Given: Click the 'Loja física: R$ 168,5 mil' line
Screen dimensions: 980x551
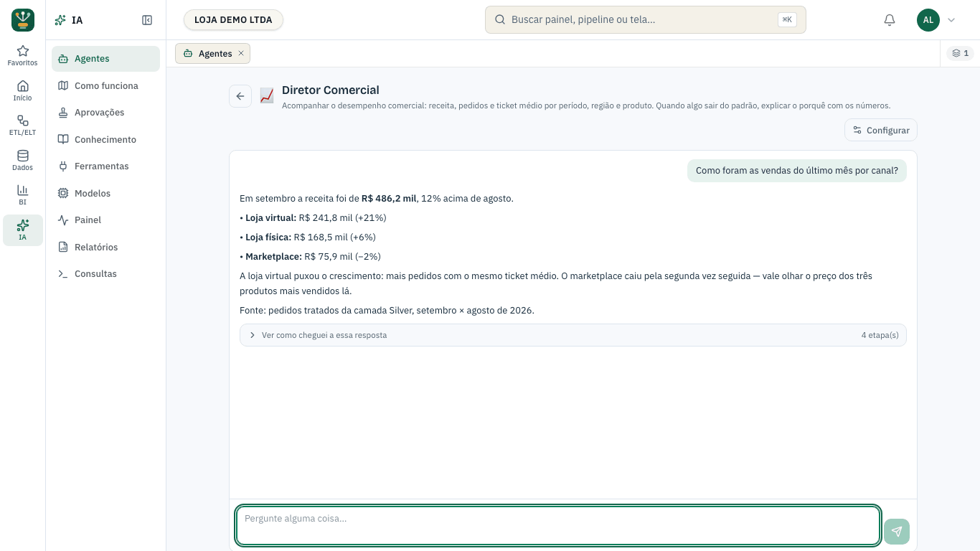Looking at the screenshot, I should pyautogui.click(x=308, y=237).
